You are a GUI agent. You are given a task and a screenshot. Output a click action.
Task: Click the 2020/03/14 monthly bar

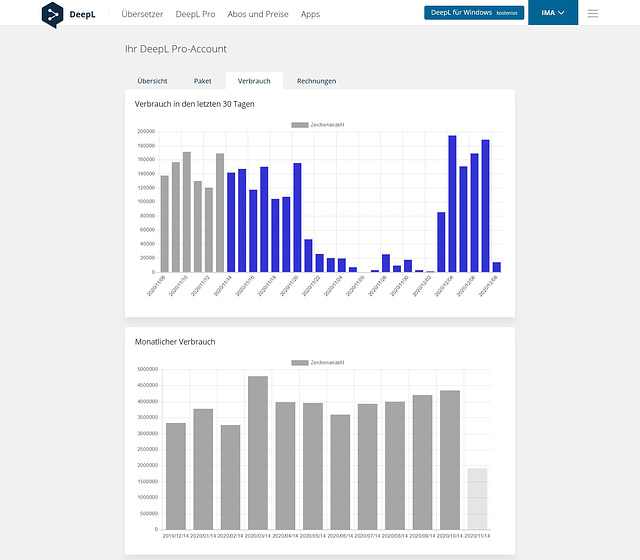click(x=258, y=453)
